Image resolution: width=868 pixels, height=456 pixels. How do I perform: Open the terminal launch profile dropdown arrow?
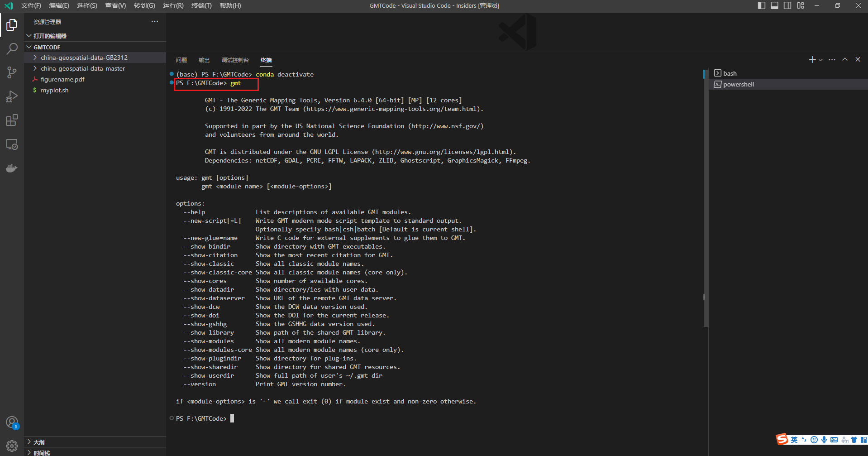coord(820,60)
